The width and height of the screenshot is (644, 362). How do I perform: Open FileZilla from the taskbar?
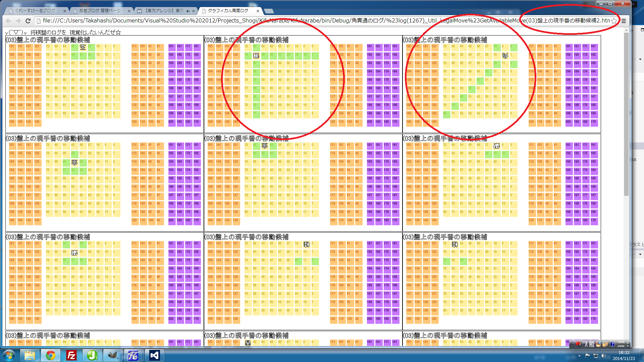(71, 355)
